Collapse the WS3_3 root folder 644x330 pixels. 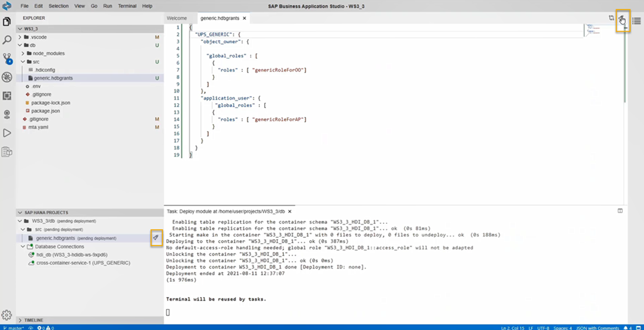tap(20, 29)
